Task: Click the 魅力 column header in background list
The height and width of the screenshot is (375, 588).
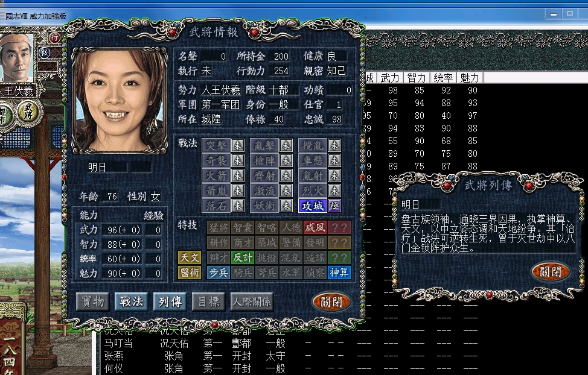Action: click(470, 78)
